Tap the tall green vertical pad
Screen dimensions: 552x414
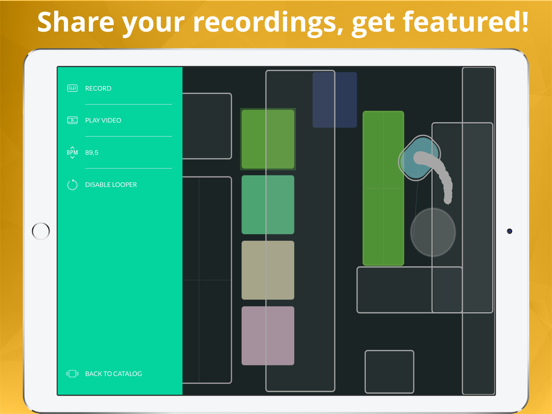tap(383, 188)
